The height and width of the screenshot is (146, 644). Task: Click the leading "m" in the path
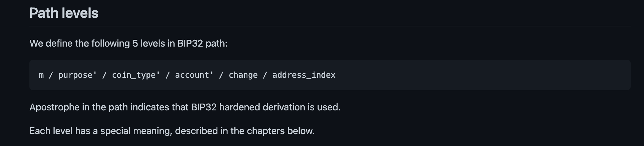tap(41, 75)
